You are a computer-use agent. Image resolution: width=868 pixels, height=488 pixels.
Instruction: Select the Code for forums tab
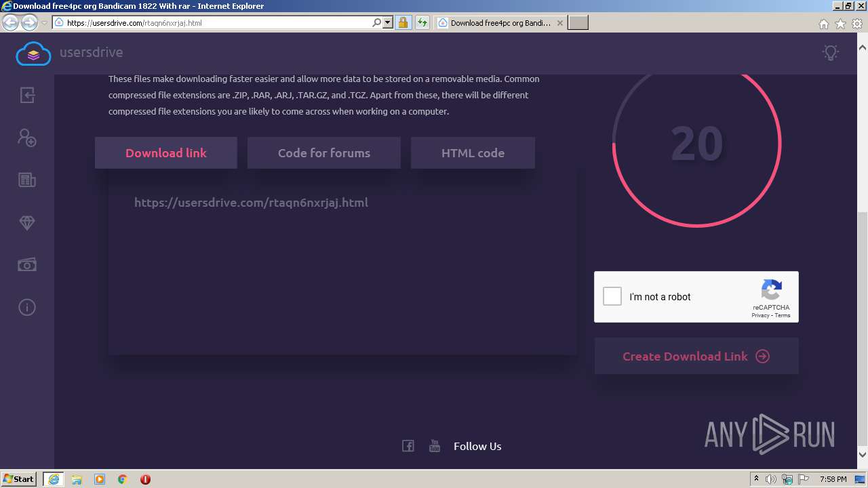[324, 152]
